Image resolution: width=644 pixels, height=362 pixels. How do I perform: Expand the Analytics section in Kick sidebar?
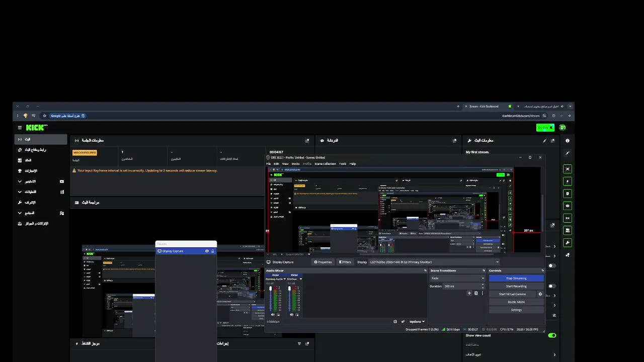pyautogui.click(x=41, y=192)
